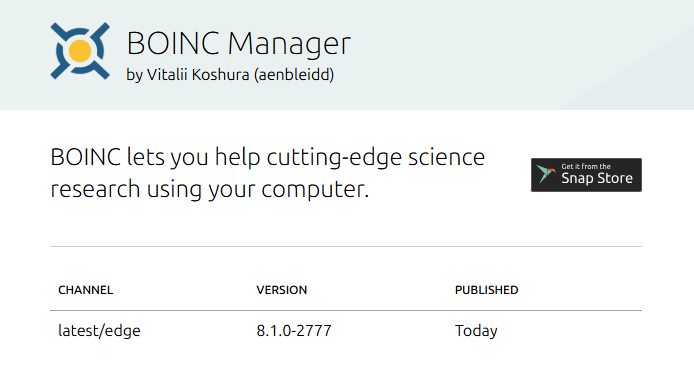Viewport: 694px width, 388px height.
Task: Click the word 'by' before the author name
Action: [x=134, y=75]
